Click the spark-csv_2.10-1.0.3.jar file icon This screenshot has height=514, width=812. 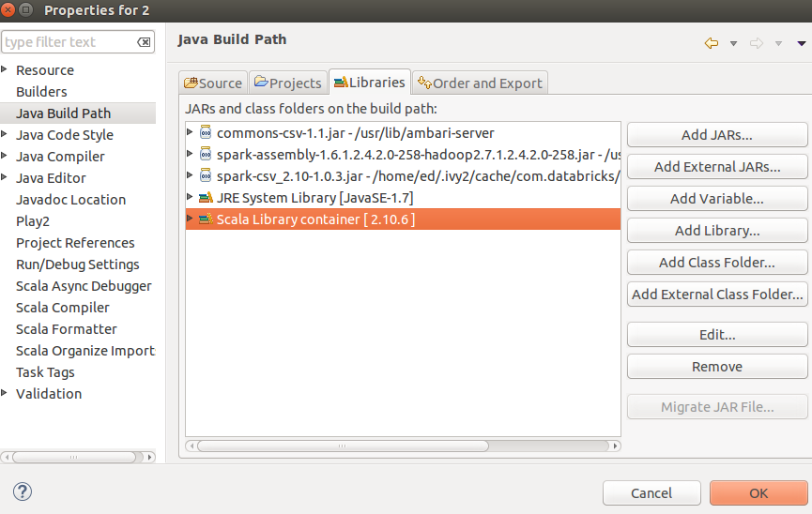click(x=206, y=176)
